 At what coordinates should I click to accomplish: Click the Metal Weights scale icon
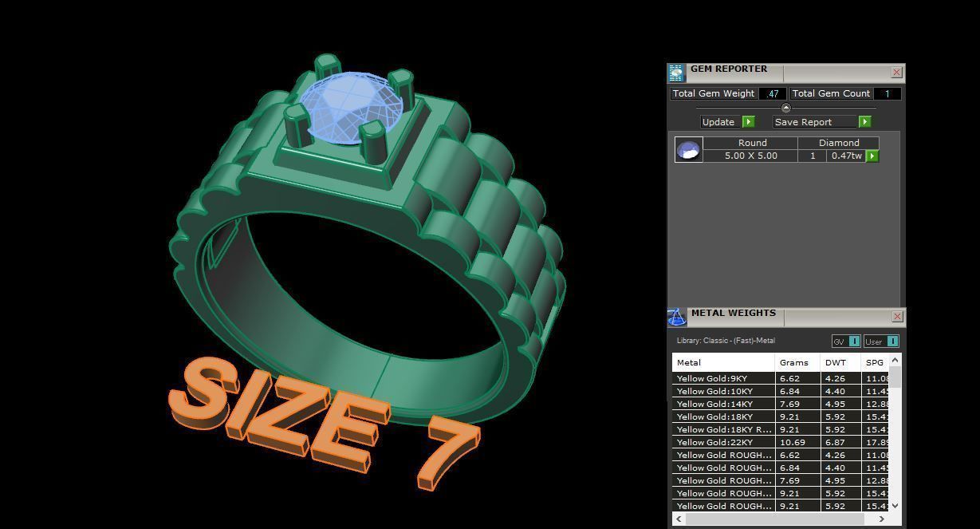pos(676,318)
